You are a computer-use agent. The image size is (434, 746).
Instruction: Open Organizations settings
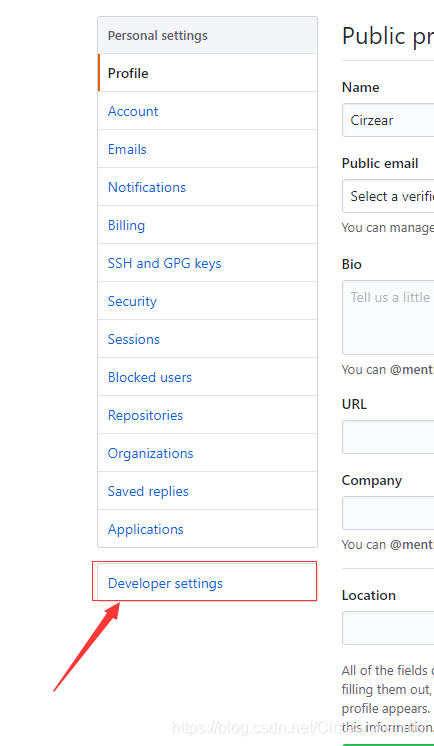[x=207, y=453]
